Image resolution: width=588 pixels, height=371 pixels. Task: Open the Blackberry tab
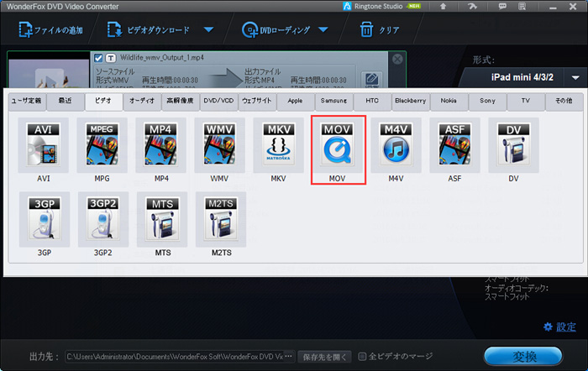411,102
